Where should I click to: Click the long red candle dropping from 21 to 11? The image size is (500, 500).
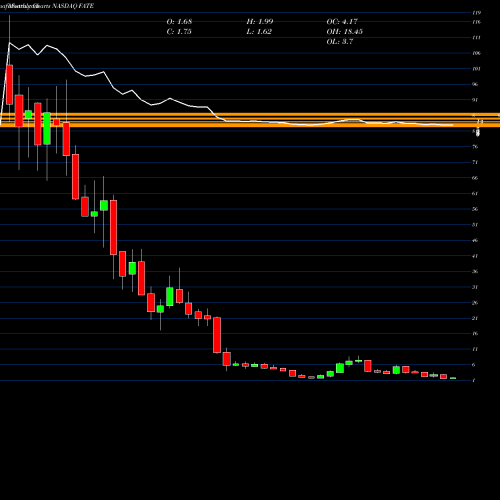point(217,335)
